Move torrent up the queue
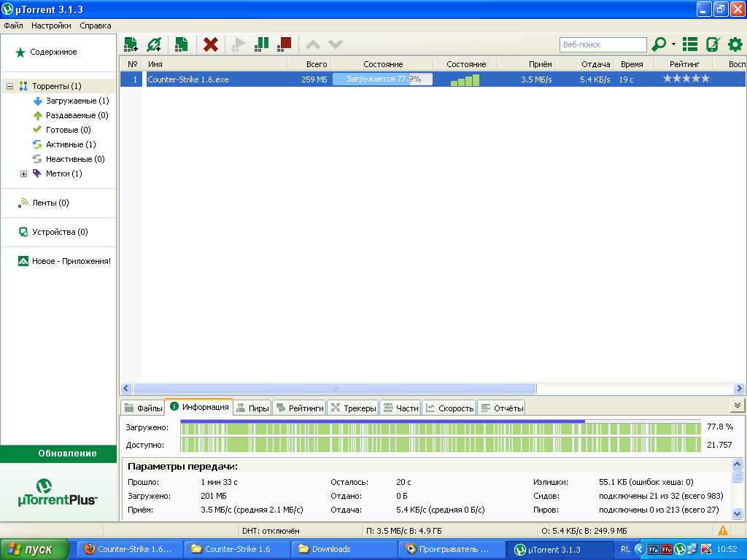Screen dimensions: 747x560 click(312, 44)
